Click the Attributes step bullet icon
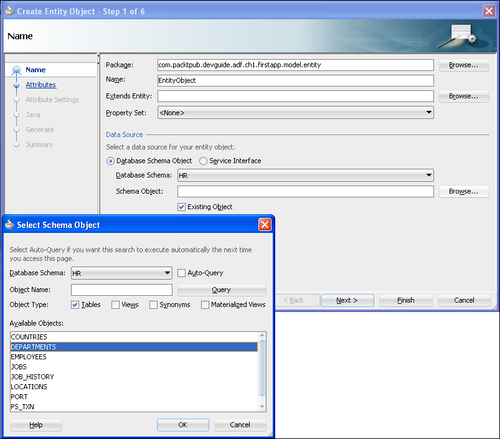Screen dimensions: 500x439 [16, 85]
